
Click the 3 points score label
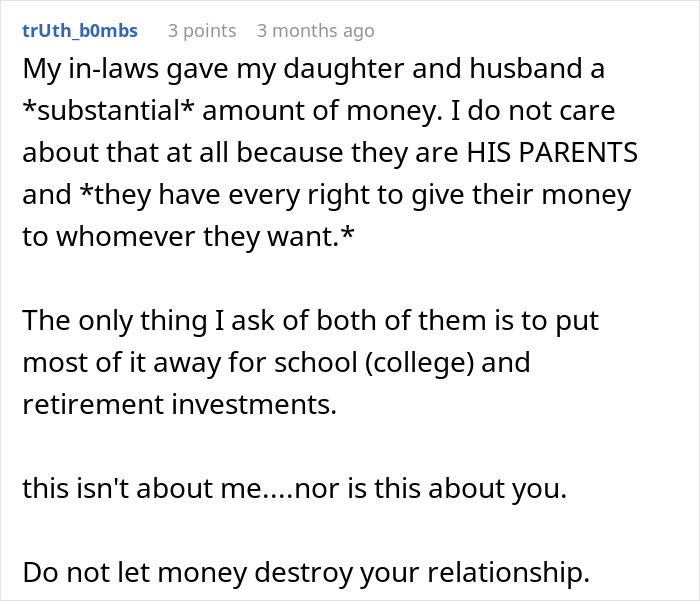[202, 31]
